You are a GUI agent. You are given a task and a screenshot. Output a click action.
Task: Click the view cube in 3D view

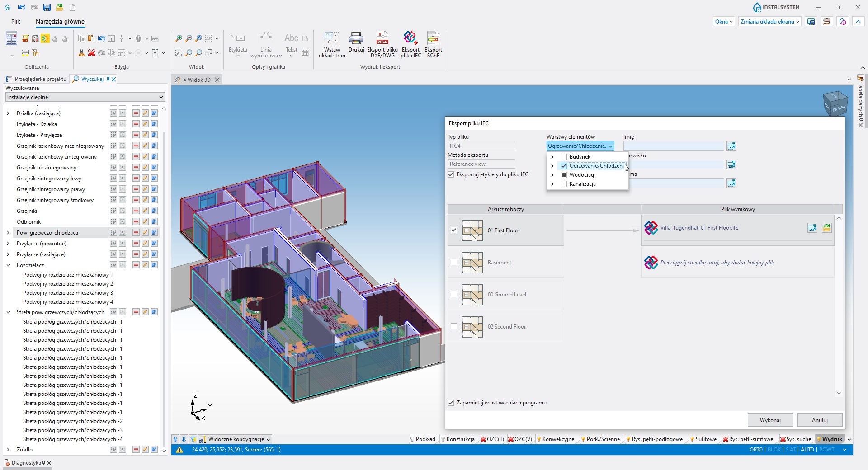pos(835,103)
